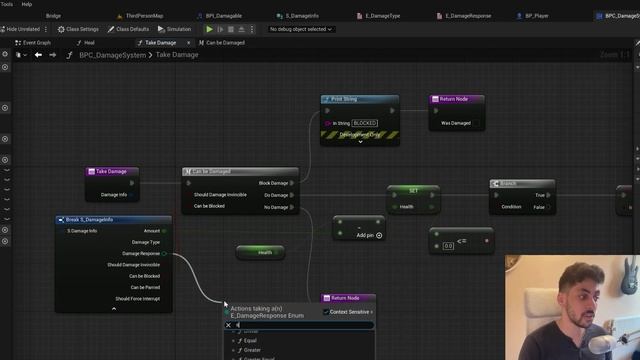Open play options three-dot menu
This screenshot has height=360, width=640.
pyautogui.click(x=252, y=29)
